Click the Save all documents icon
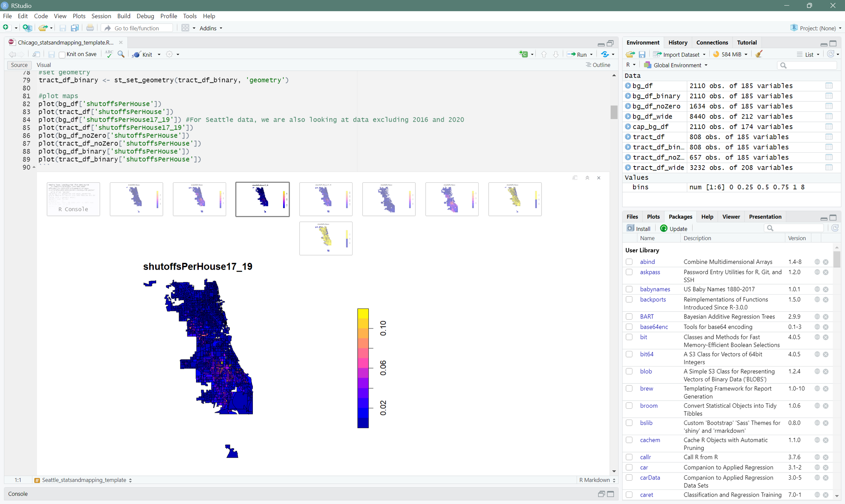 click(x=75, y=28)
